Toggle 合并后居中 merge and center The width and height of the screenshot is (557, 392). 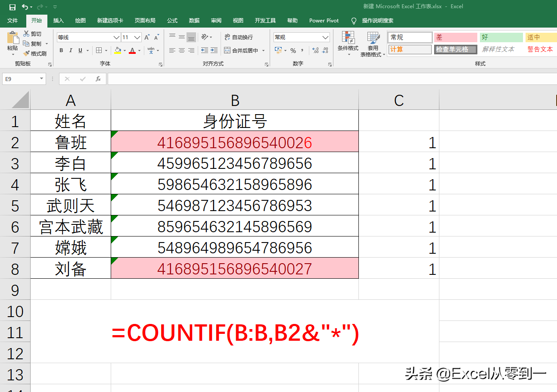tap(241, 50)
